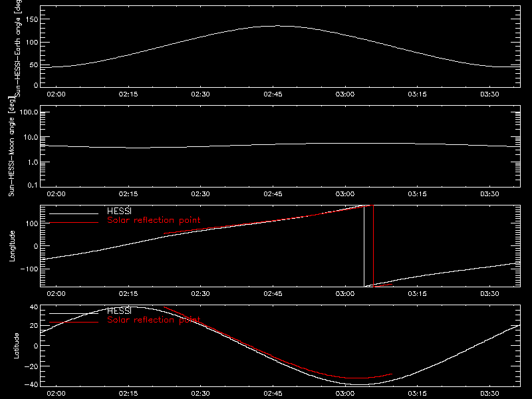Click the -100 tick on Longitude plot

coord(29,269)
